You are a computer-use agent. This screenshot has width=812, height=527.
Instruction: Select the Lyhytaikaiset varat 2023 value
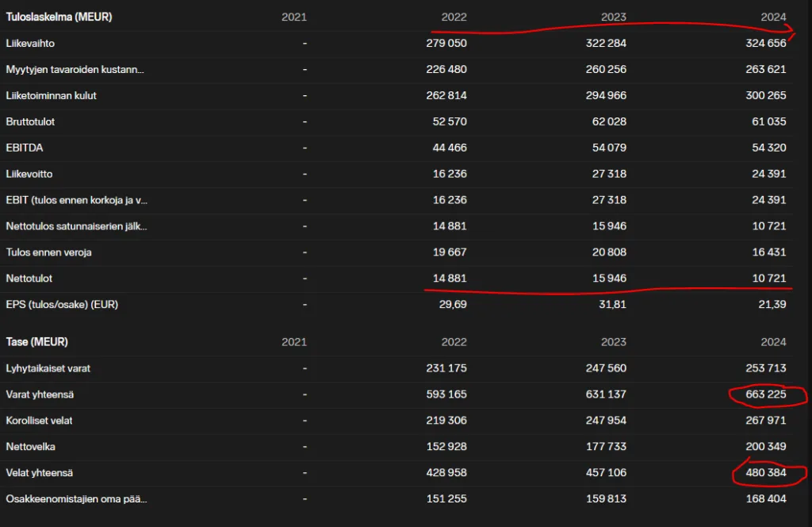606,368
